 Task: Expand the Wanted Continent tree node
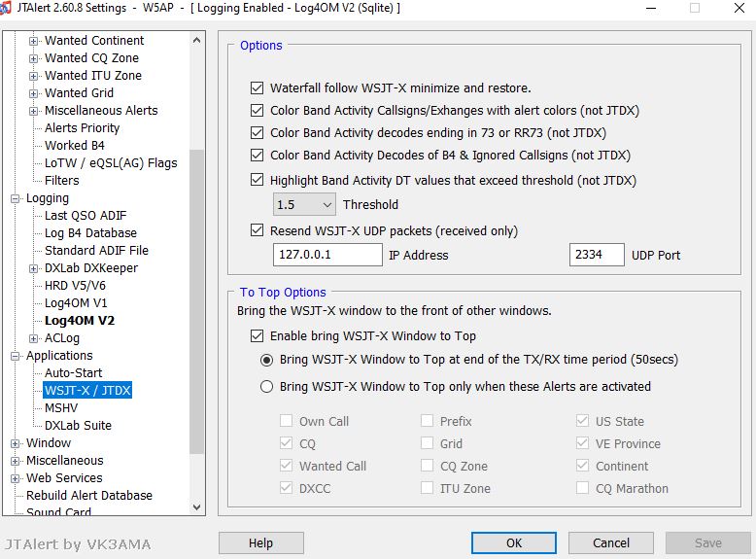(33, 41)
